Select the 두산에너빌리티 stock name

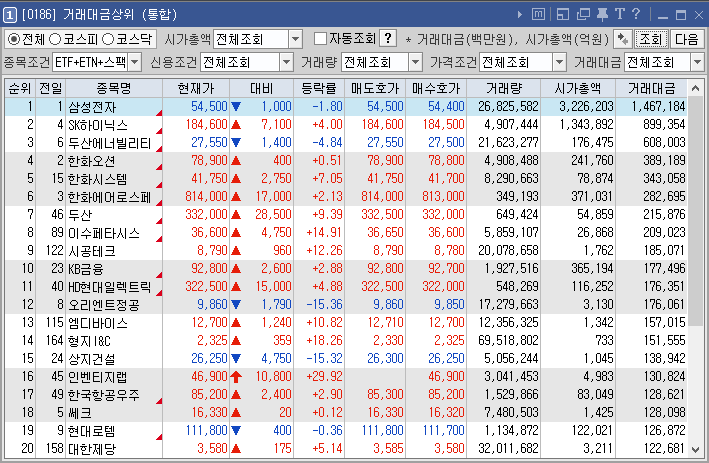pos(109,143)
